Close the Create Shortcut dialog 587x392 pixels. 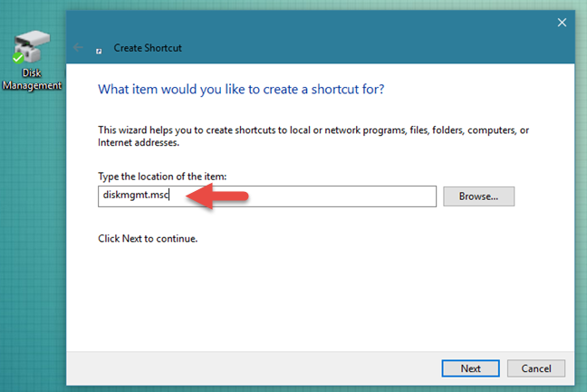click(x=562, y=23)
